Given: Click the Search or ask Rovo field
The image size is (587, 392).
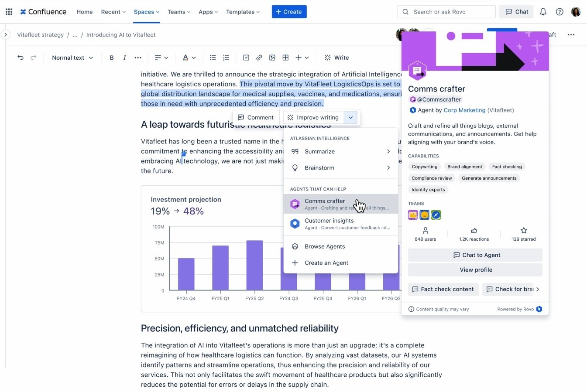Looking at the screenshot, I should [446, 12].
